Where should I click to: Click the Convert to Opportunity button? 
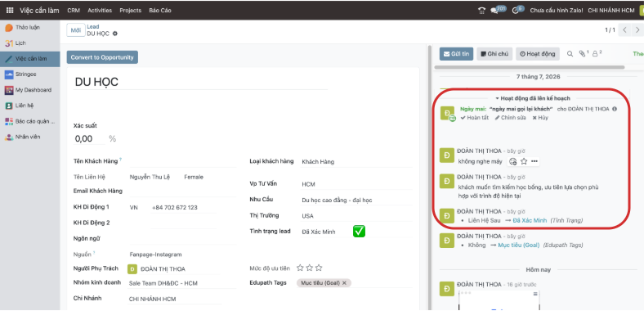coord(102,57)
